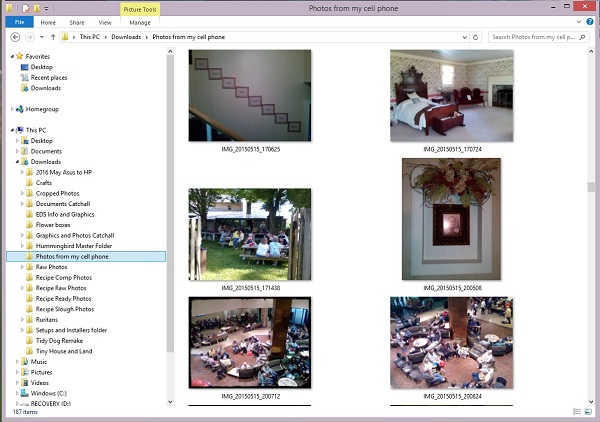Expand the Homegroup node
This screenshot has height=422, width=600.
(12, 109)
